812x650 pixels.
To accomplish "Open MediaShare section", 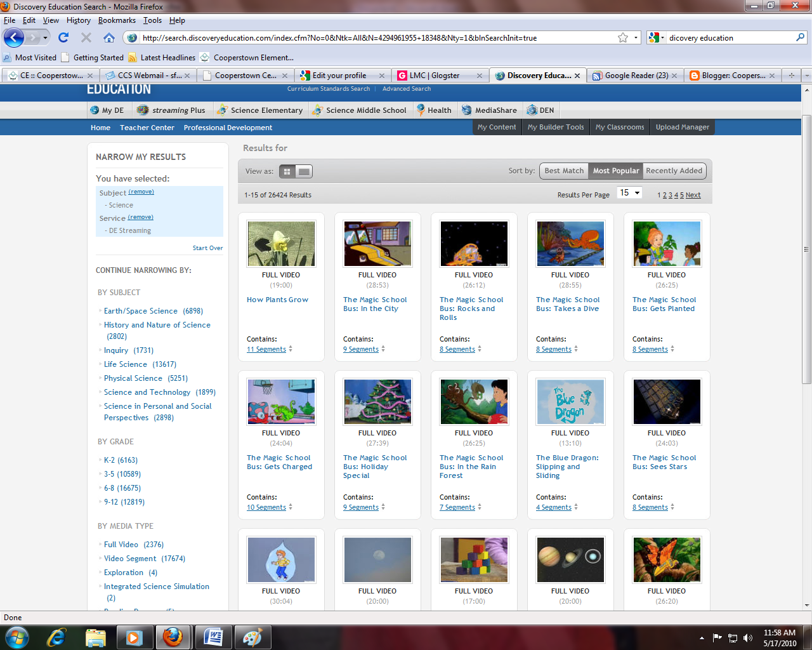I will click(x=489, y=110).
